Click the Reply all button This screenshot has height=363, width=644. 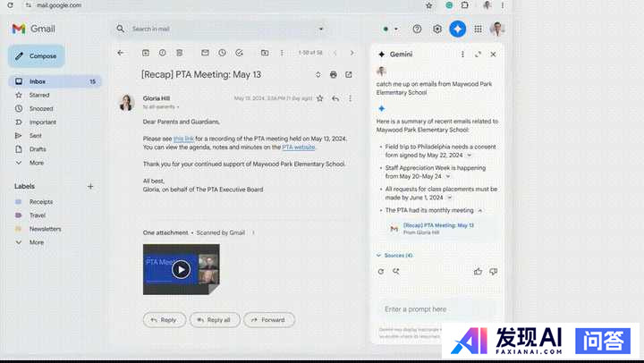click(215, 320)
